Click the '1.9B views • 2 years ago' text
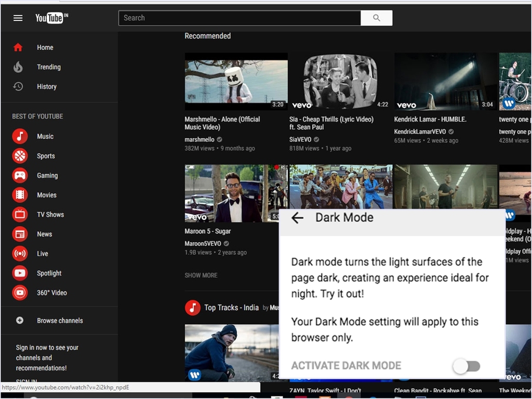Viewport: 532px width, 399px height. click(216, 252)
